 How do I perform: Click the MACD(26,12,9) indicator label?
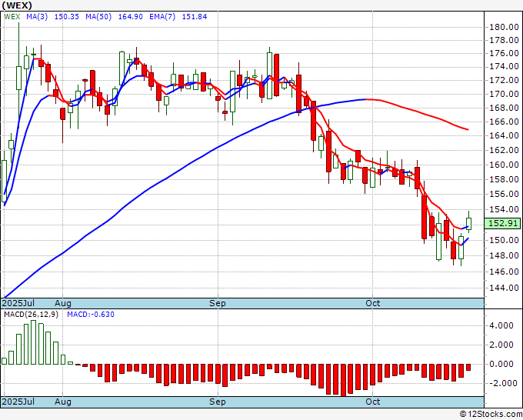click(31, 315)
